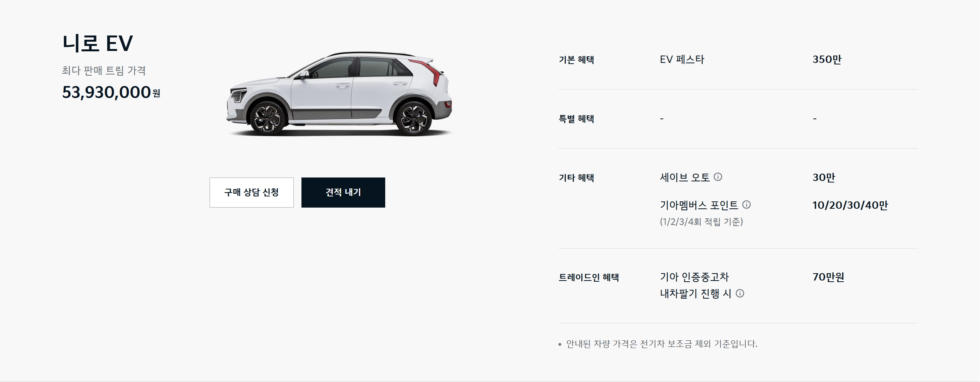Screen dimensions: 980x382
Task: Click the 기아 인증중고차 text
Action: (x=694, y=277)
